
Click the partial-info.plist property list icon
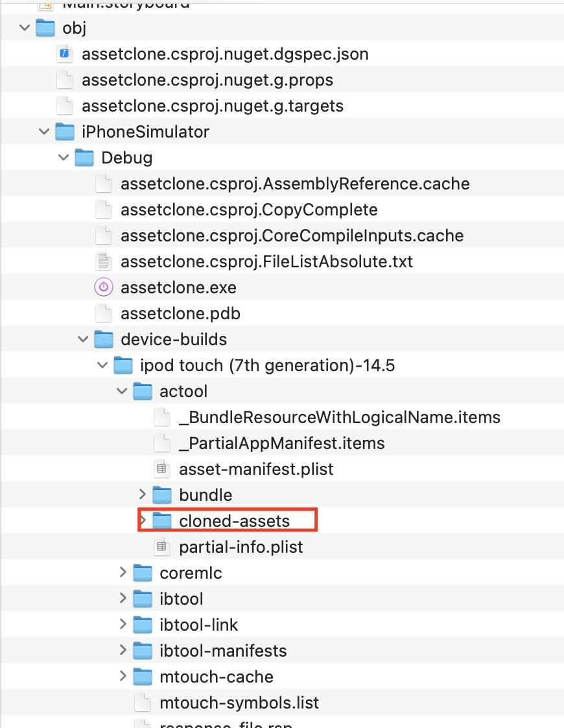(161, 546)
